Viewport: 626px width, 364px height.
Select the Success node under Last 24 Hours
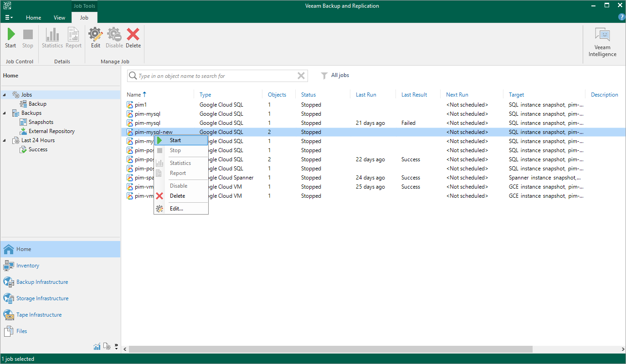[38, 149]
